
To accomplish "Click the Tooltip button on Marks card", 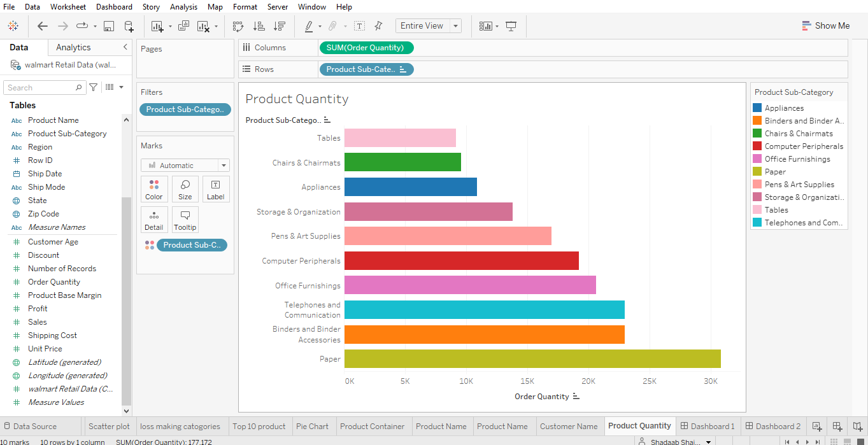I will [185, 220].
